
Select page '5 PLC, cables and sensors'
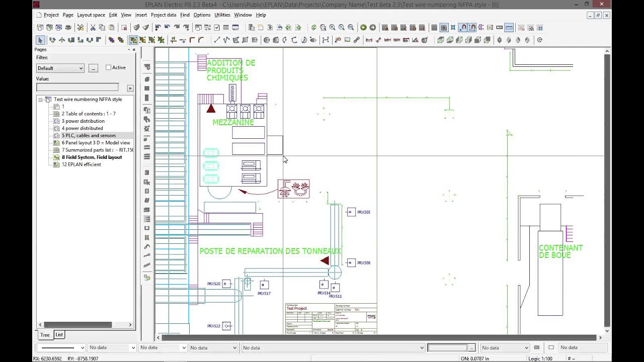(x=89, y=136)
